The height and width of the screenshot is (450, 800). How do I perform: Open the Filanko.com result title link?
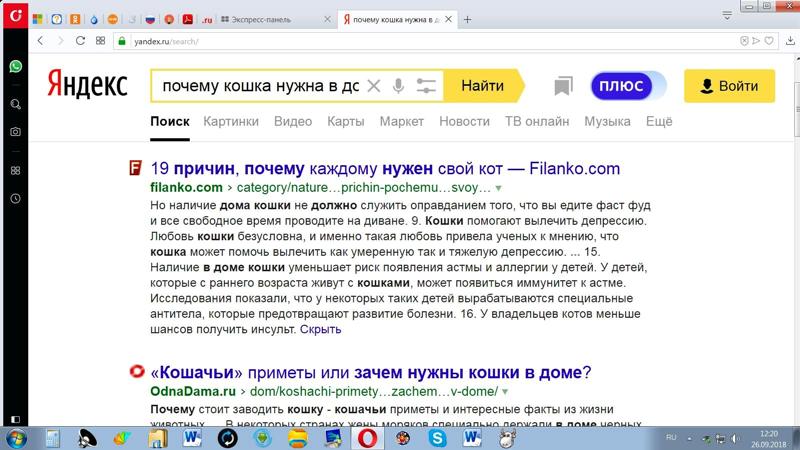(385, 168)
